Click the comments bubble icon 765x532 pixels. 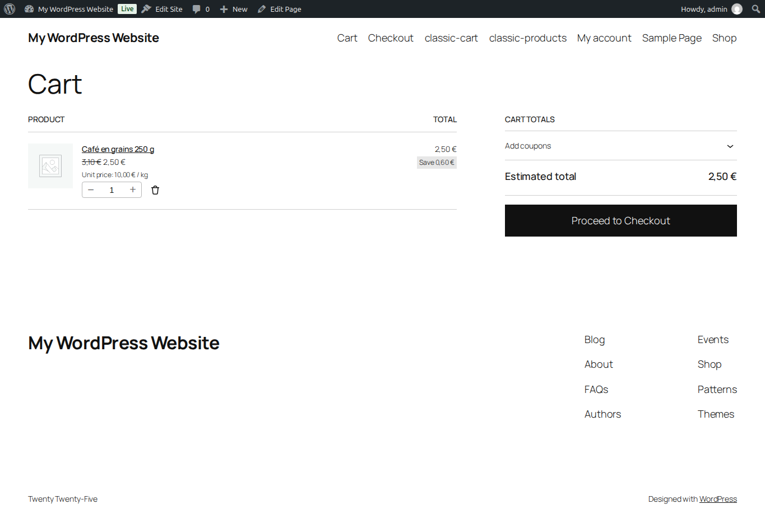196,9
